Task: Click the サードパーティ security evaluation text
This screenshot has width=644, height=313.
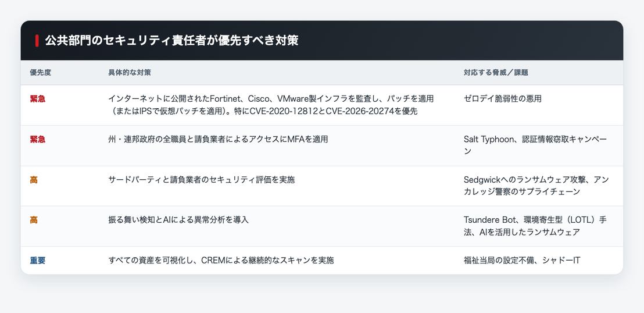Action: (x=201, y=180)
